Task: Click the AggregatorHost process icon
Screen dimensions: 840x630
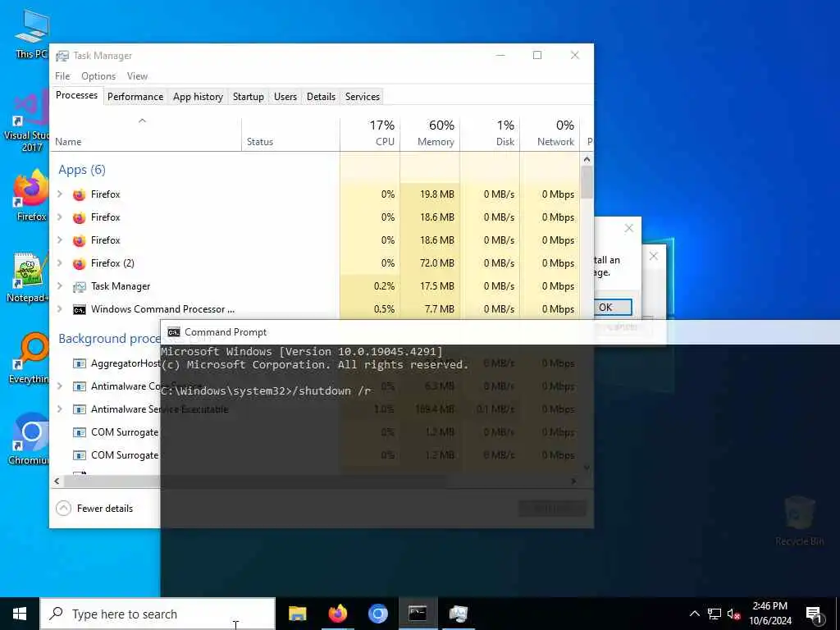Action: (80, 363)
